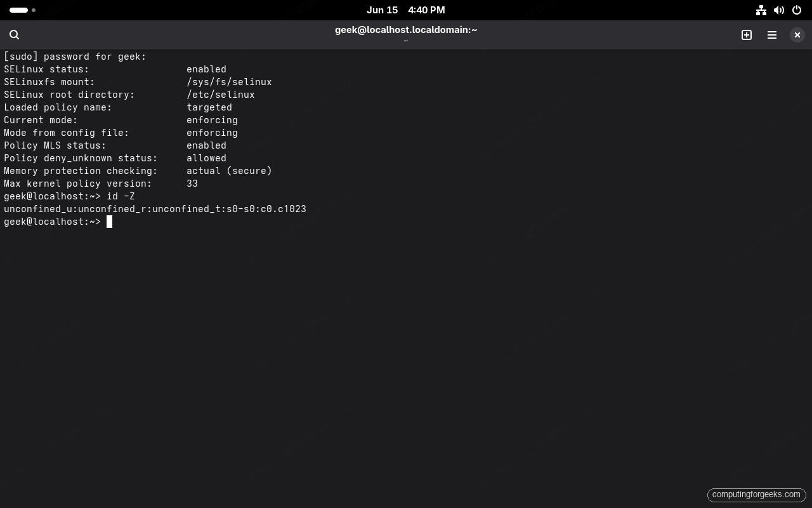Click the 'allowed' deny_unknown value
812x508 pixels.
(206, 158)
